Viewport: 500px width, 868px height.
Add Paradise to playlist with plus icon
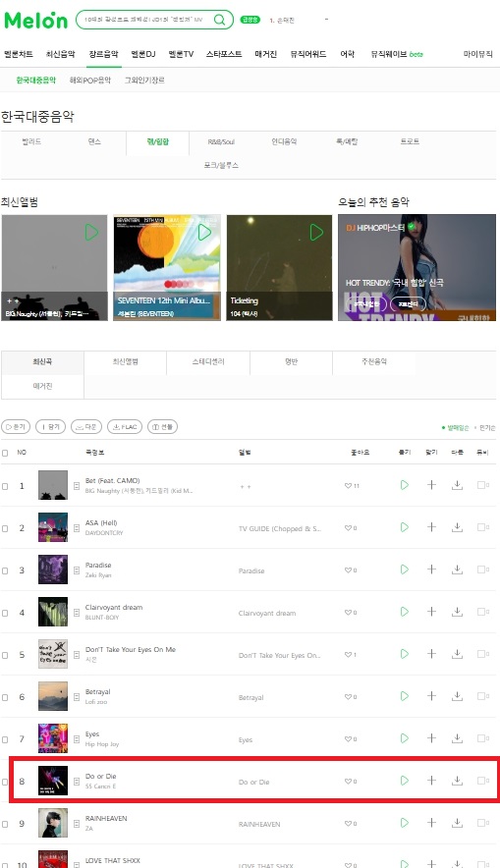click(431, 570)
